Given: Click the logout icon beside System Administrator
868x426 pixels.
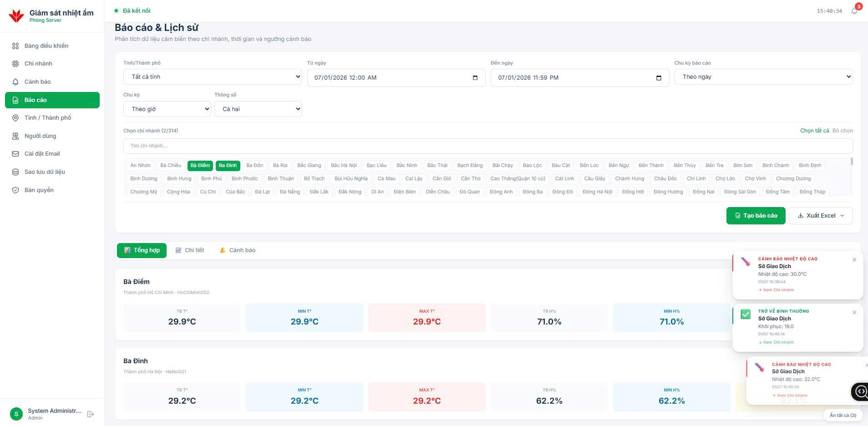Looking at the screenshot, I should coord(90,414).
